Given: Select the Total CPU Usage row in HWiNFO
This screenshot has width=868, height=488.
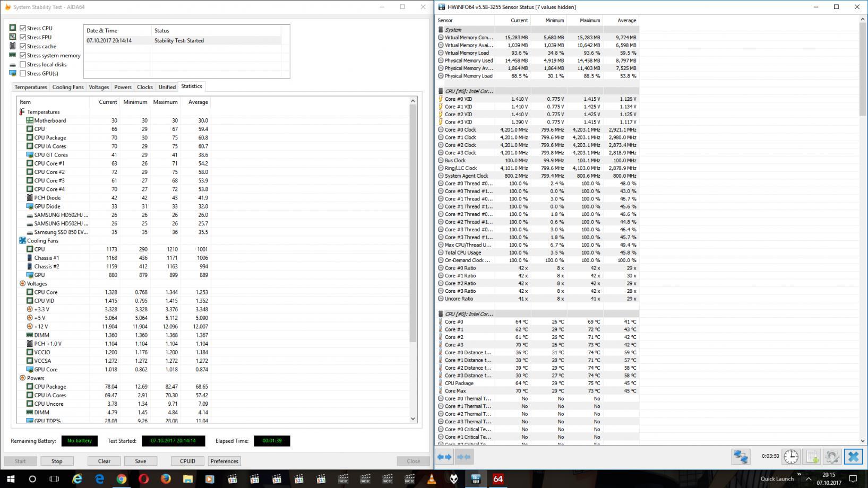Looking at the screenshot, I should point(537,253).
